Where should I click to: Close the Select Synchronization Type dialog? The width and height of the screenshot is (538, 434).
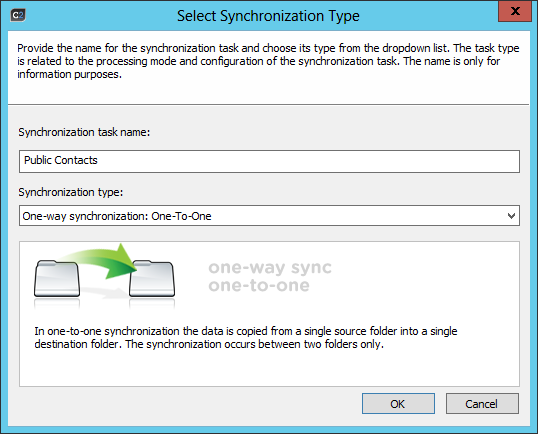(x=515, y=11)
